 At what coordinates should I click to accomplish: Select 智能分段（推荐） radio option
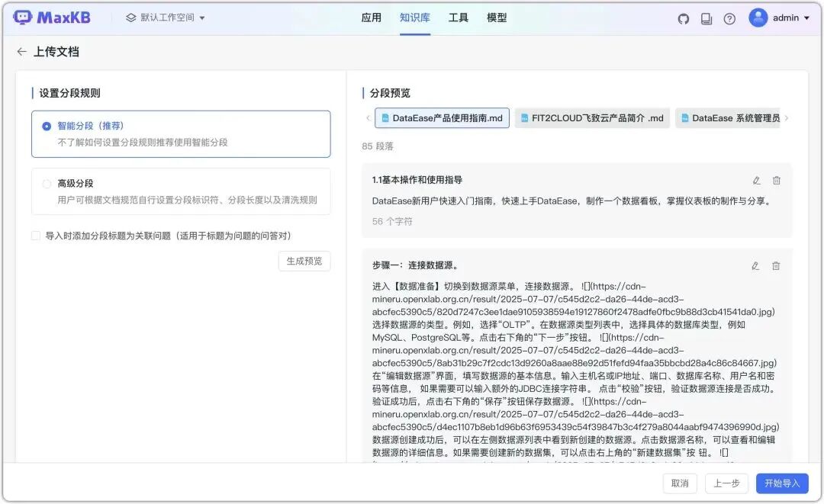(x=47, y=126)
